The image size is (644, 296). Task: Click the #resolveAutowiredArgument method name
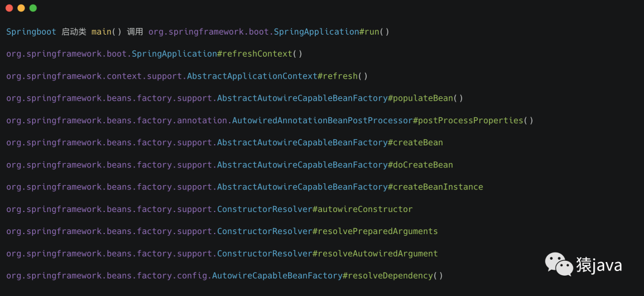tap(375, 254)
